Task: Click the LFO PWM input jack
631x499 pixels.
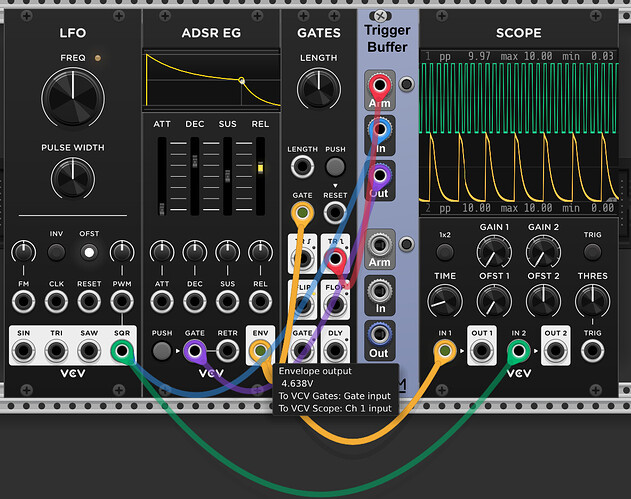Action: (122, 301)
